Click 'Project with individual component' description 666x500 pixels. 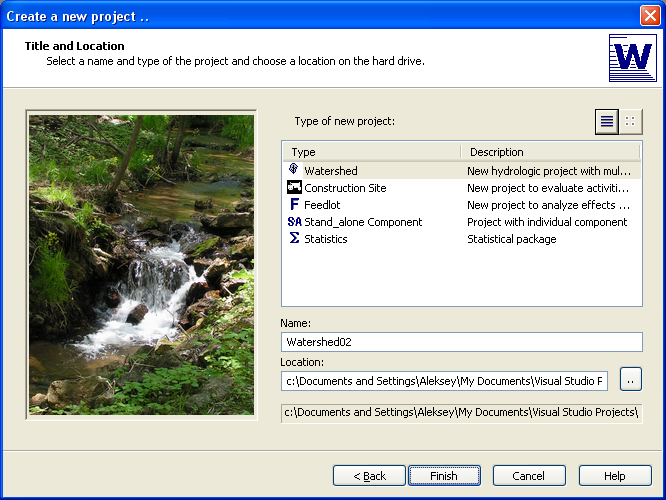point(547,222)
